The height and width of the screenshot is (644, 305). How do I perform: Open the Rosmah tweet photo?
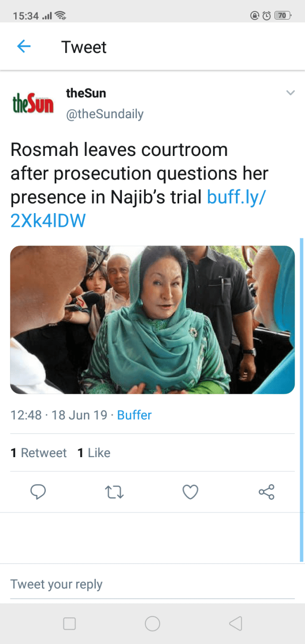tap(152, 319)
